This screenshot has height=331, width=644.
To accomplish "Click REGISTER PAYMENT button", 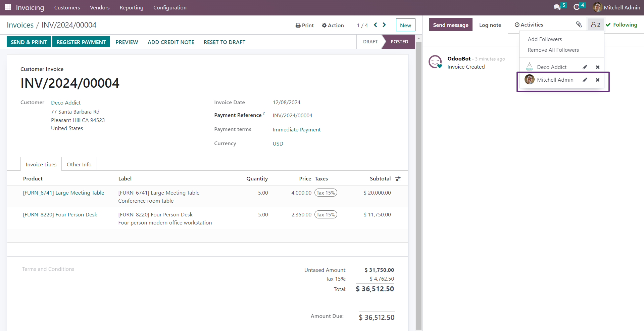I will (81, 42).
